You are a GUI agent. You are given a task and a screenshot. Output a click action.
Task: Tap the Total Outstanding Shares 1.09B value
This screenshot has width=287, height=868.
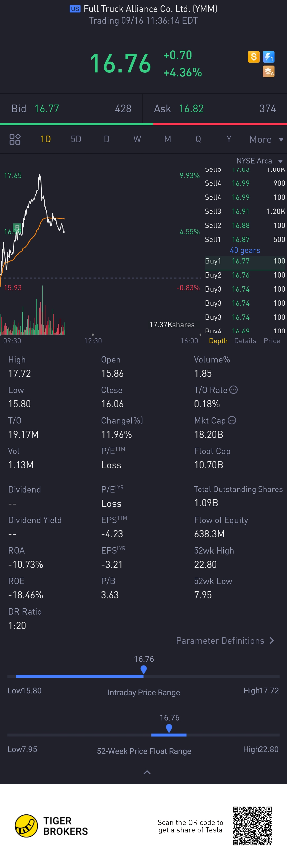coord(206,503)
